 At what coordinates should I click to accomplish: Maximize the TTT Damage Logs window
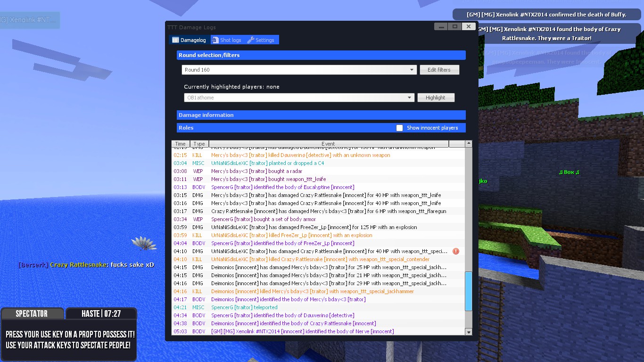click(454, 26)
